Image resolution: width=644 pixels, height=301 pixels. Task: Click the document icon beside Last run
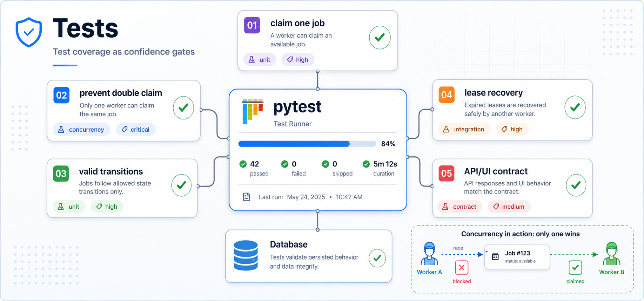[247, 197]
